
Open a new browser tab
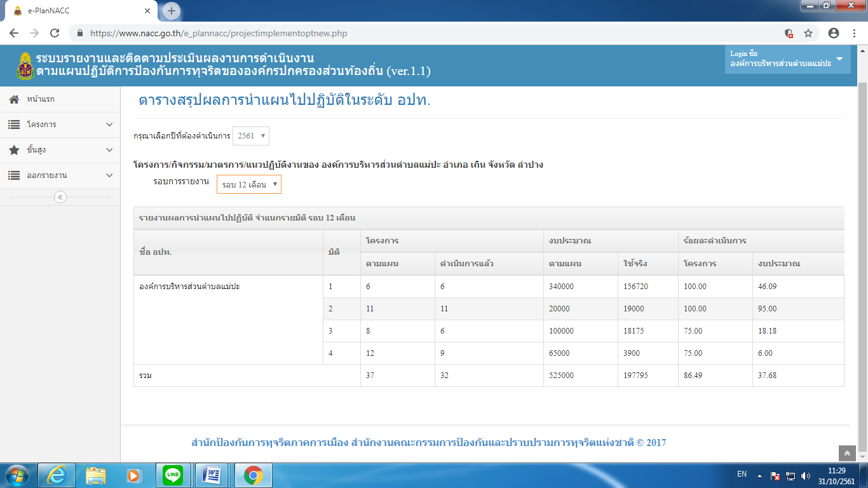tap(172, 11)
